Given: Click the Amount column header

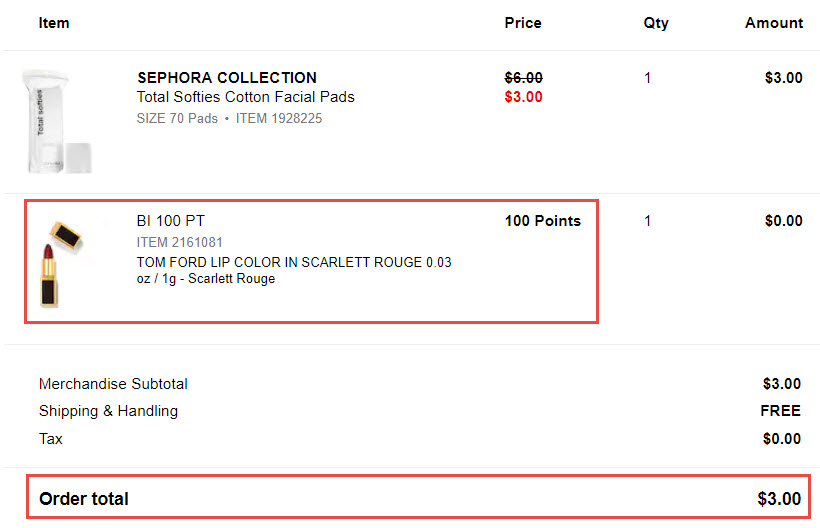Looking at the screenshot, I should (x=774, y=23).
